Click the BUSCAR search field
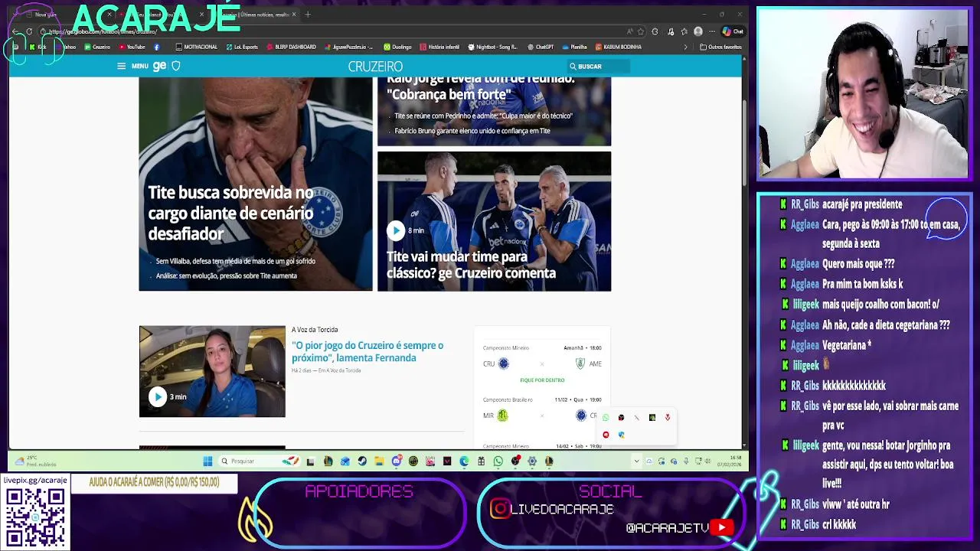The width and height of the screenshot is (980, 551). pyautogui.click(x=598, y=67)
